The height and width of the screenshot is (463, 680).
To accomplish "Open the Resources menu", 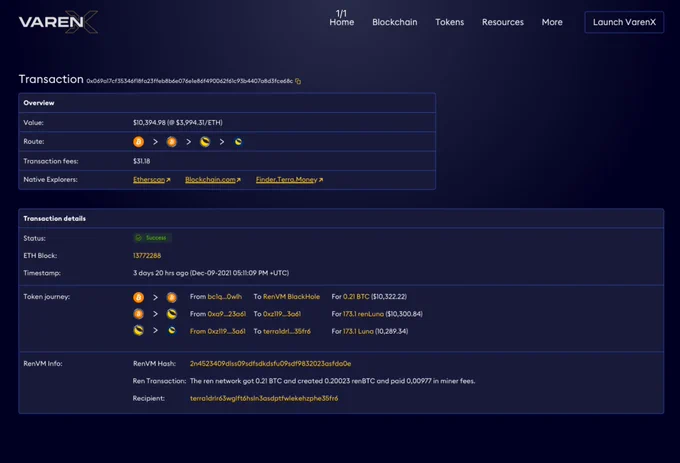I will [x=503, y=22].
